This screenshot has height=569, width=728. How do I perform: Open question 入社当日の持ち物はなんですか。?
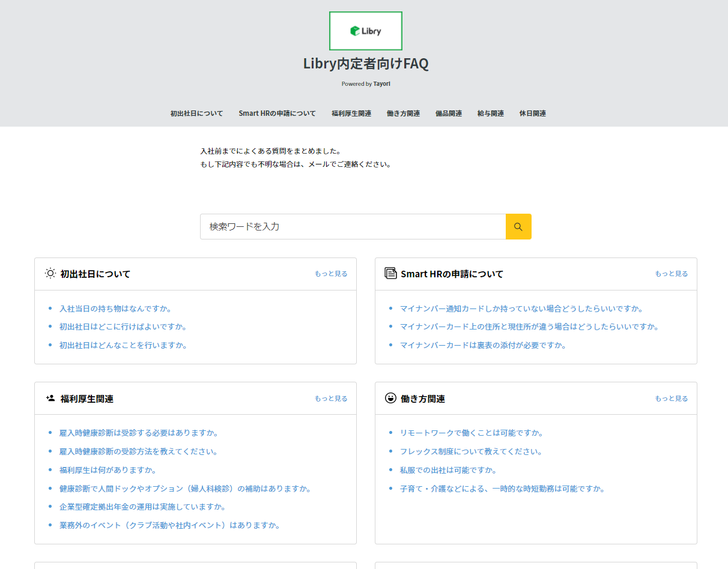click(x=116, y=309)
